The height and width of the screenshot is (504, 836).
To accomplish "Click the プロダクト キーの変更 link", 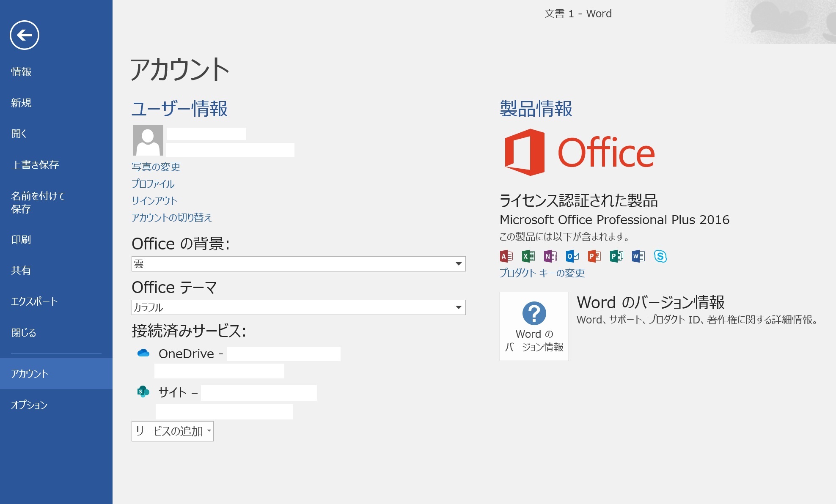I will (x=542, y=273).
